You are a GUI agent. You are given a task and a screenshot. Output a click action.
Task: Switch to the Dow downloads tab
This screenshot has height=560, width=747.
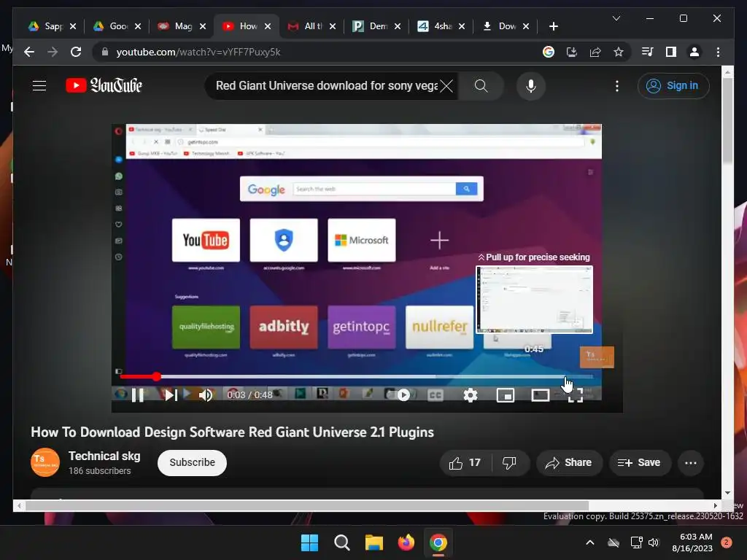[x=500, y=26]
